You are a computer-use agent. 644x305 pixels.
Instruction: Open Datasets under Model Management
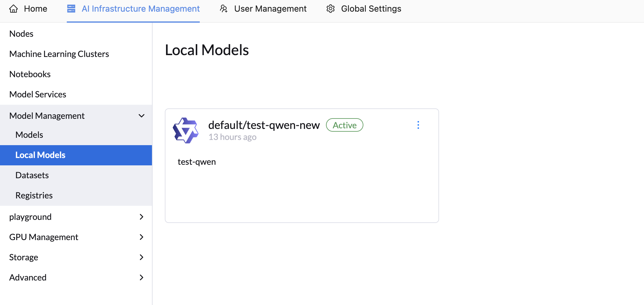(76, 175)
